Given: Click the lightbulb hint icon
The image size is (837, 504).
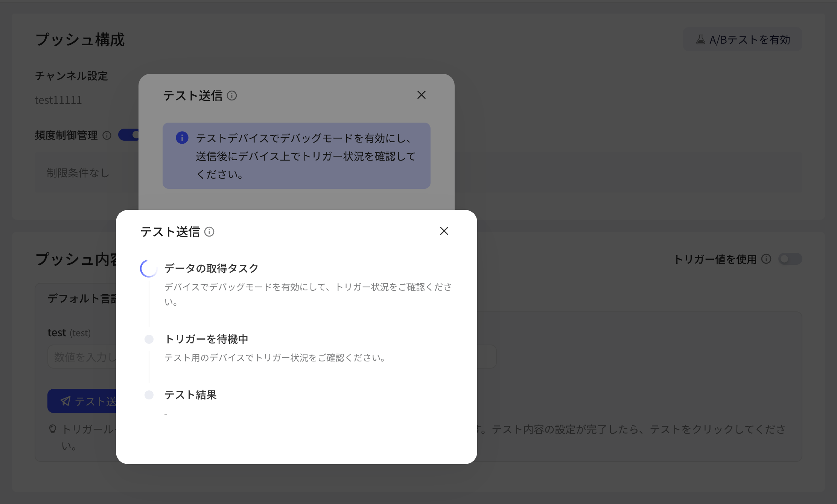Looking at the screenshot, I should tap(53, 429).
